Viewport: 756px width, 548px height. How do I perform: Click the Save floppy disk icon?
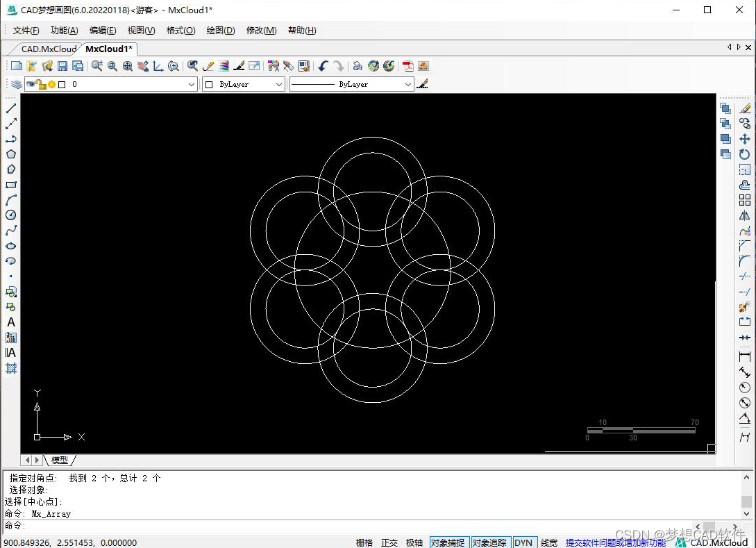(x=62, y=66)
